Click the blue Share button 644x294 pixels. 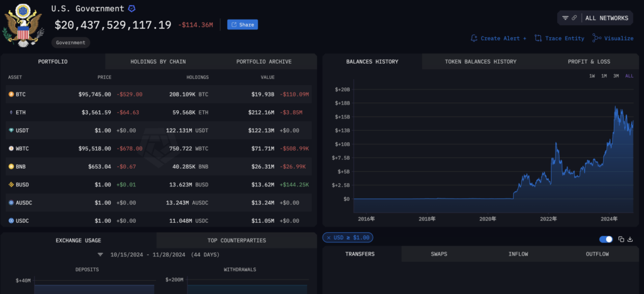point(242,25)
